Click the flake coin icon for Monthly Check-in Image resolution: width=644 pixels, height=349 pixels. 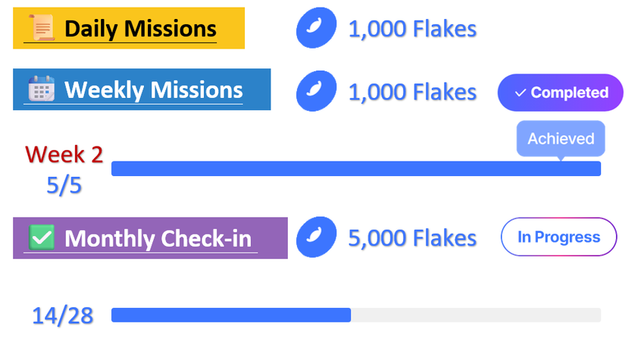tap(314, 237)
